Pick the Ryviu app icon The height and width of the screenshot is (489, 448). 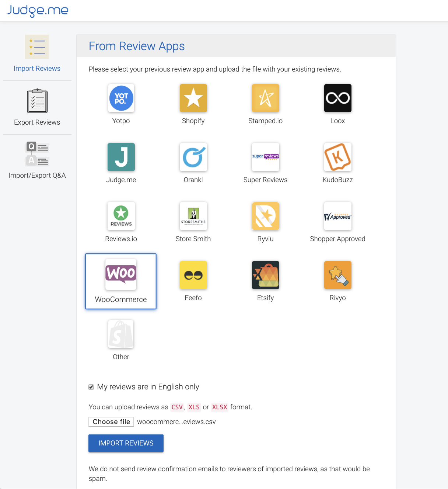266,216
